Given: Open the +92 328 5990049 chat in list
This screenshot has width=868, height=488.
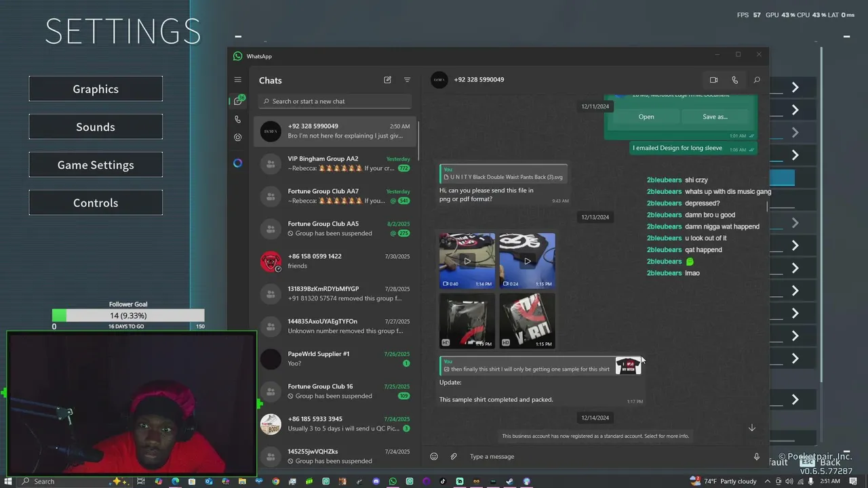Looking at the screenshot, I should click(335, 131).
